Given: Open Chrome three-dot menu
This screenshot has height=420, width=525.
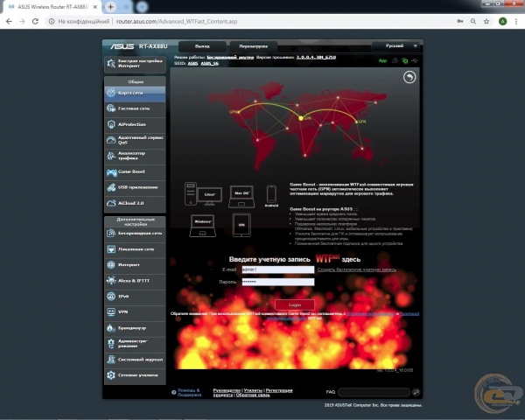Looking at the screenshot, I should (516, 21).
